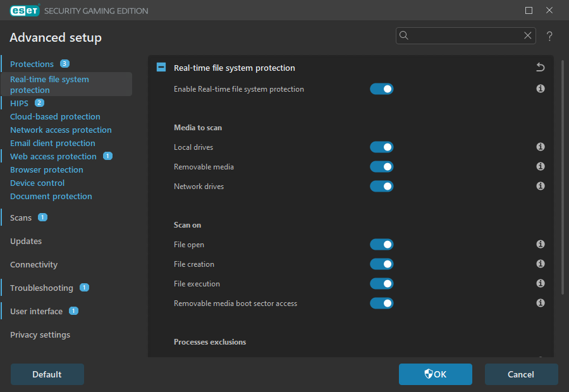Show info for Removable media
Viewport: 569px width, 392px height.
[541, 166]
